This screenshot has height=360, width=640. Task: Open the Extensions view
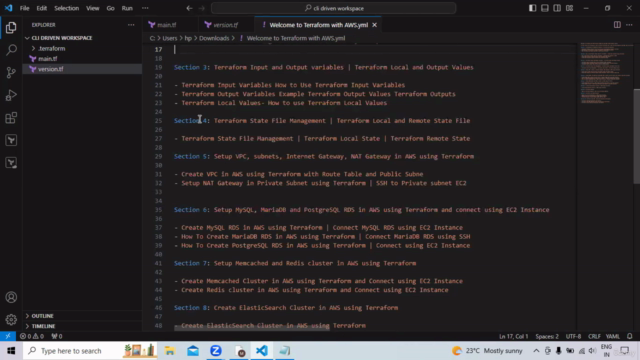11,118
